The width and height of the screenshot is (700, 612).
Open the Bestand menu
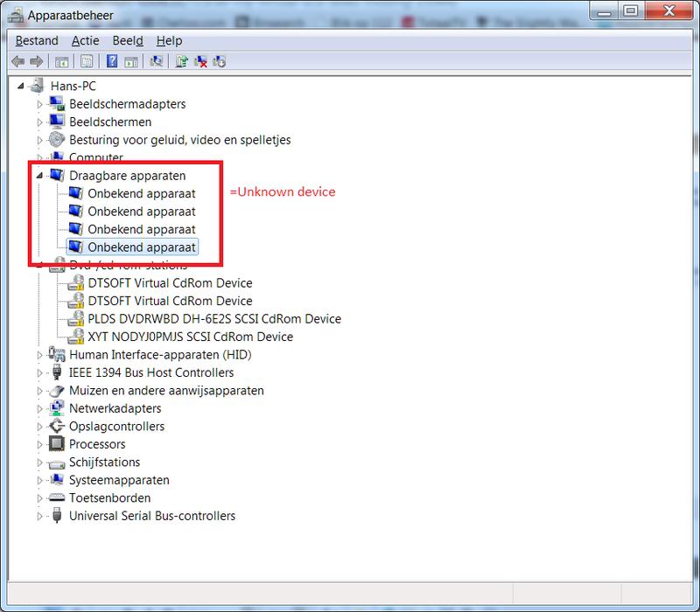point(37,40)
